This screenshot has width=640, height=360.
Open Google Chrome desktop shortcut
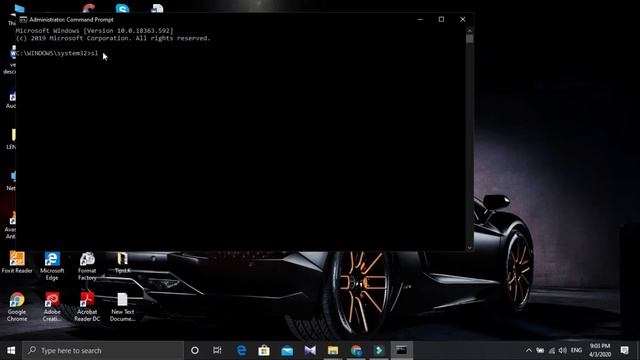[x=17, y=307]
